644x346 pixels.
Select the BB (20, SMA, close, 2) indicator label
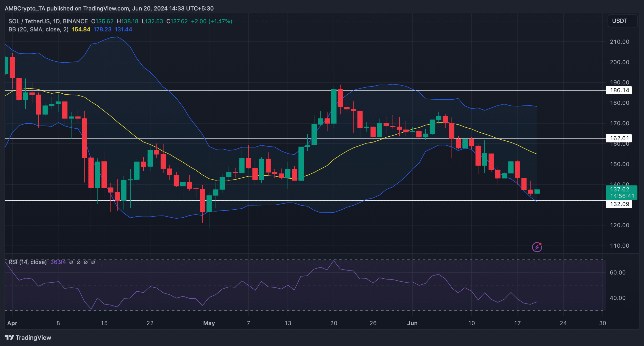click(x=38, y=29)
